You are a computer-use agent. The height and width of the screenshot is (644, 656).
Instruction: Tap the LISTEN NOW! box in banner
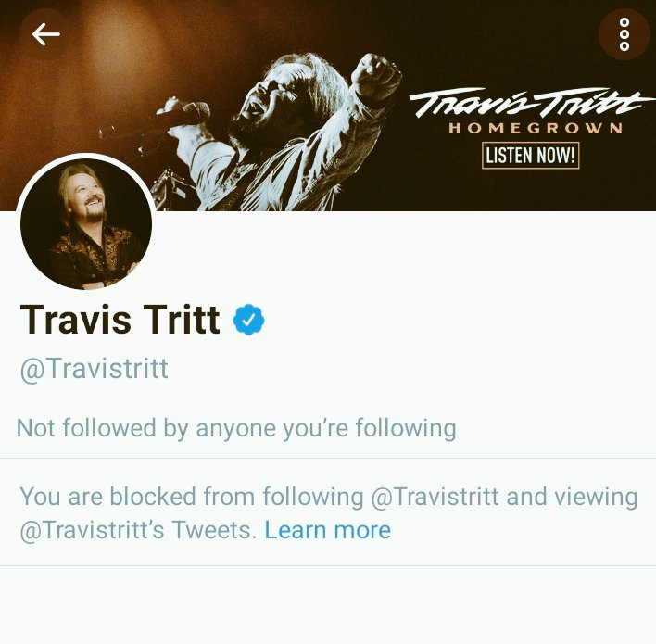531,156
